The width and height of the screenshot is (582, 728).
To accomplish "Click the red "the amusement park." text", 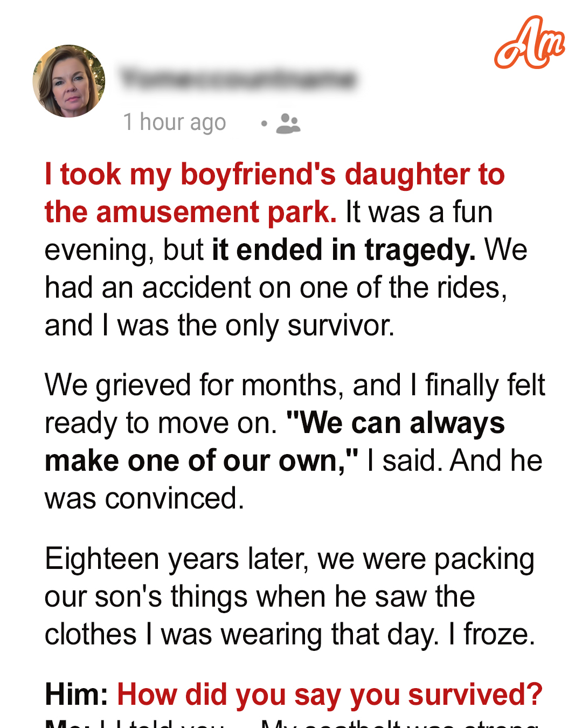I will point(190,212).
